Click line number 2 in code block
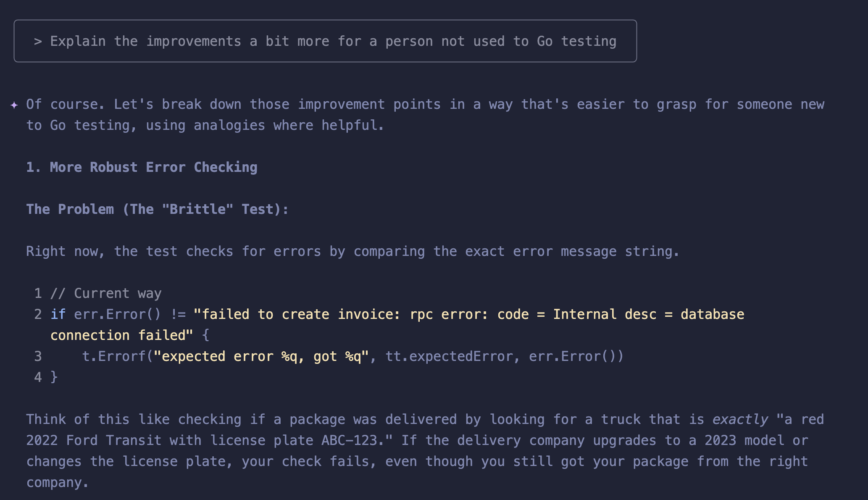This screenshot has height=500, width=868. 38,314
